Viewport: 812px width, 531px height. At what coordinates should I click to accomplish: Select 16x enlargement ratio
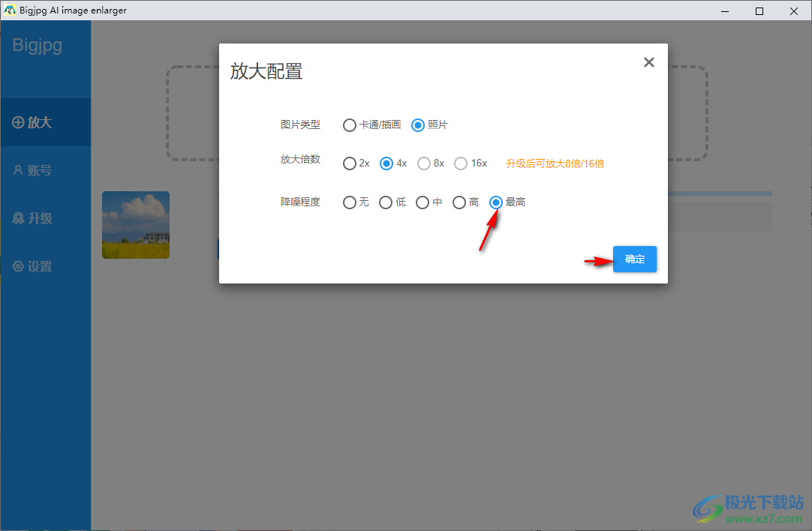click(x=460, y=163)
